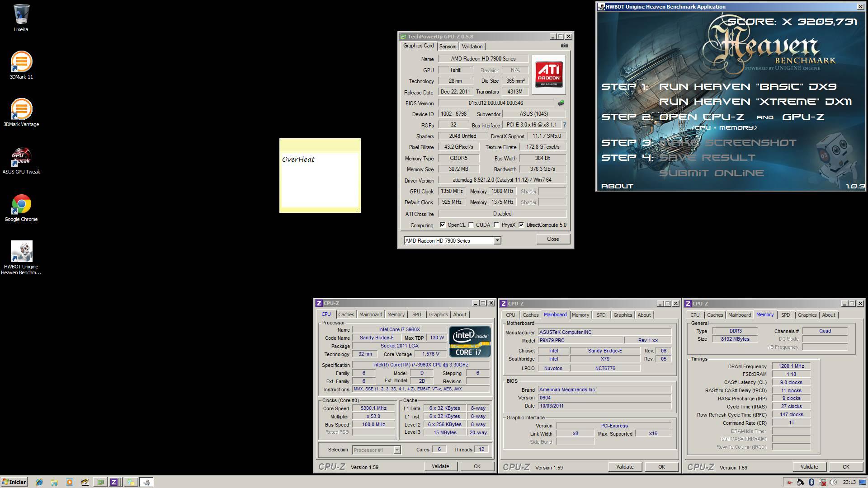Click the ATI Radeon logo in GPU-Z

549,75
